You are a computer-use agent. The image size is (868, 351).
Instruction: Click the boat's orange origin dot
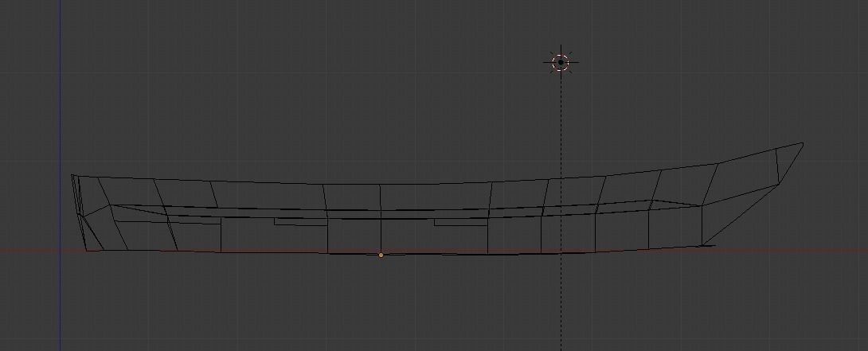pos(381,255)
